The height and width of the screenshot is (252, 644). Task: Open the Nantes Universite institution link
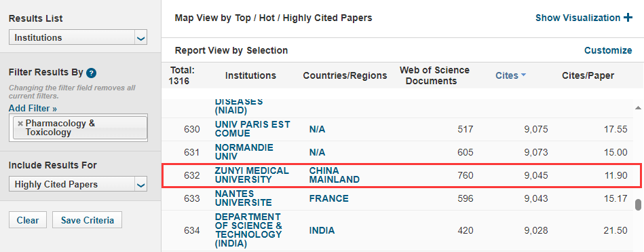[x=243, y=198]
